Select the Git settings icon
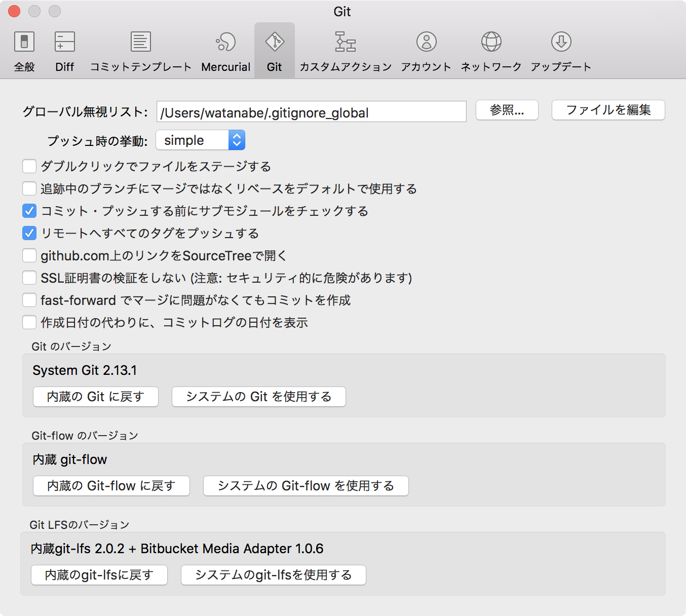 coord(274,48)
